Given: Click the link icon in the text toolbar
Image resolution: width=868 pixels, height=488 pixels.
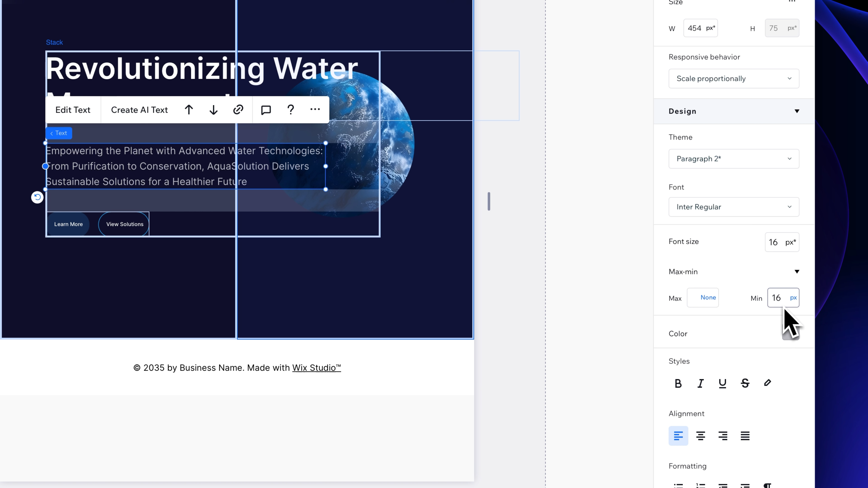Looking at the screenshot, I should pyautogui.click(x=238, y=109).
